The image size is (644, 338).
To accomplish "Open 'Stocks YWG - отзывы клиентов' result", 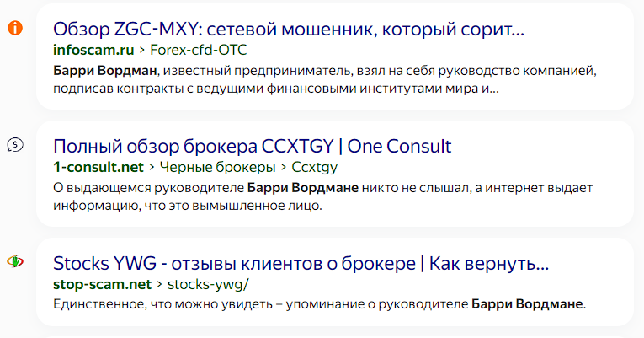I will point(301,264).
